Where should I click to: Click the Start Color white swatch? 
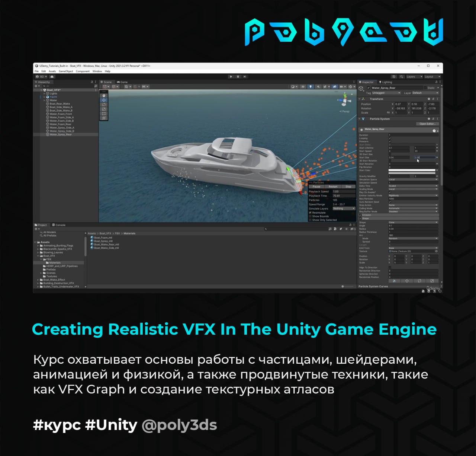(412, 170)
